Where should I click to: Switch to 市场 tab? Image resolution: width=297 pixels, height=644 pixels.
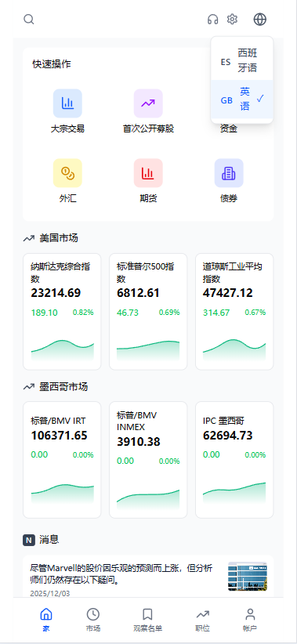tap(93, 620)
